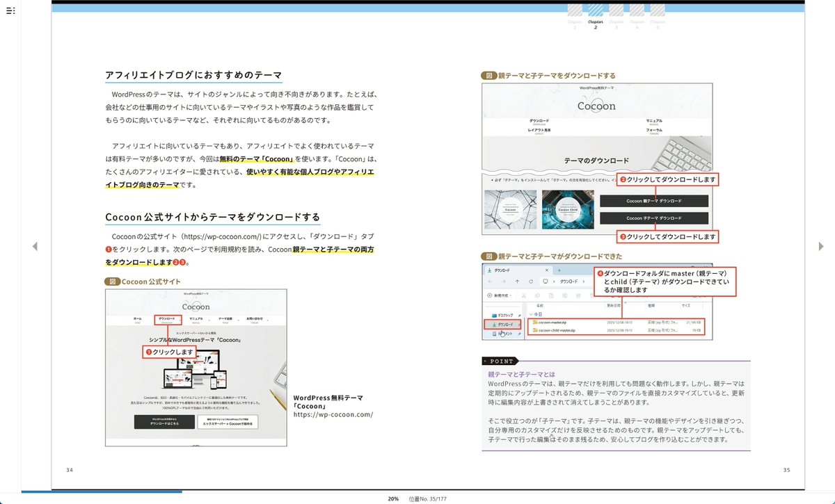The image size is (835, 504).
Task: Click the URL https://wp-cocoon.com/ beside the figure
Action: 333,415
